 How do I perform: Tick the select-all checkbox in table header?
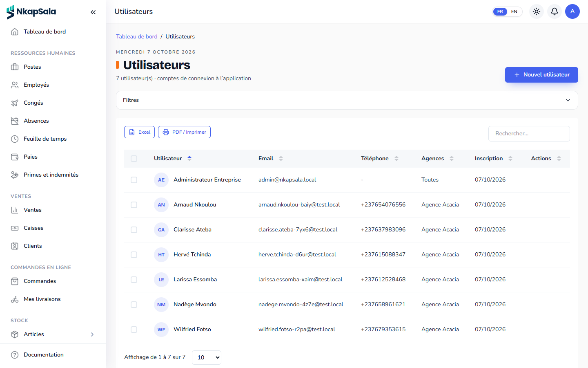[134, 159]
